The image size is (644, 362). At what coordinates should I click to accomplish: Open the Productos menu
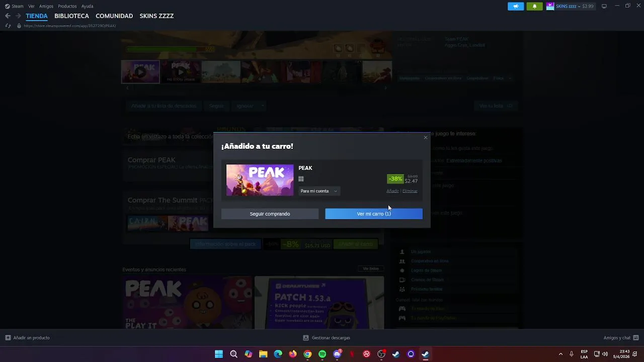(x=67, y=6)
